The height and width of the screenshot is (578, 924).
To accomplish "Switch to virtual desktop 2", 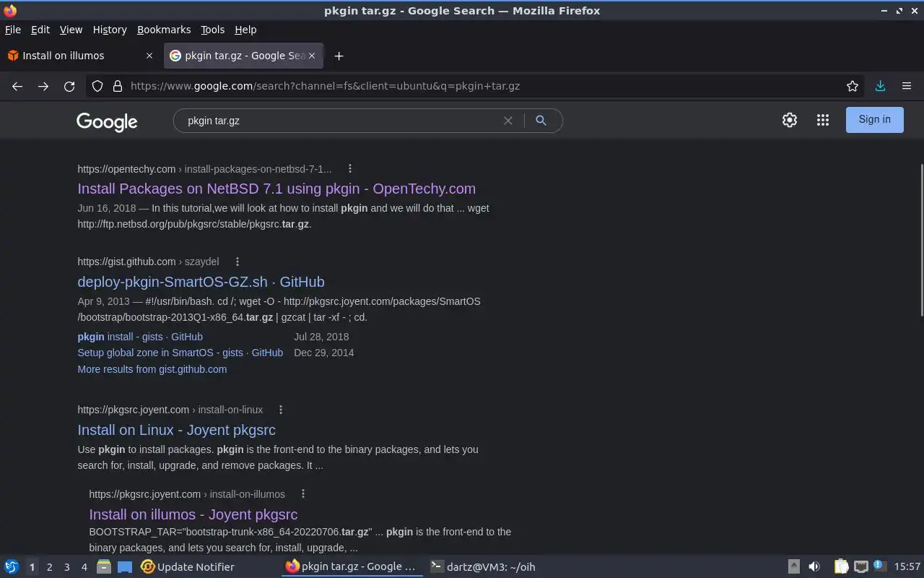I will pyautogui.click(x=49, y=566).
